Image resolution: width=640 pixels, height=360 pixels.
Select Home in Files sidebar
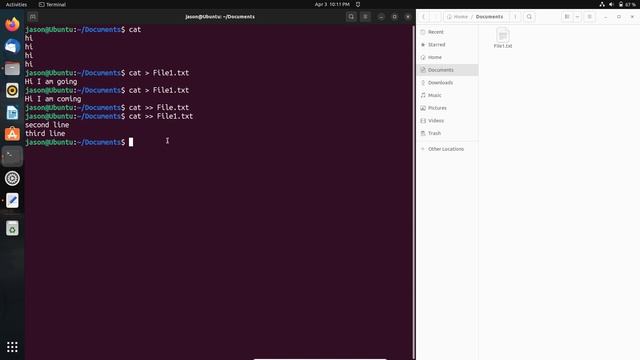point(448,57)
